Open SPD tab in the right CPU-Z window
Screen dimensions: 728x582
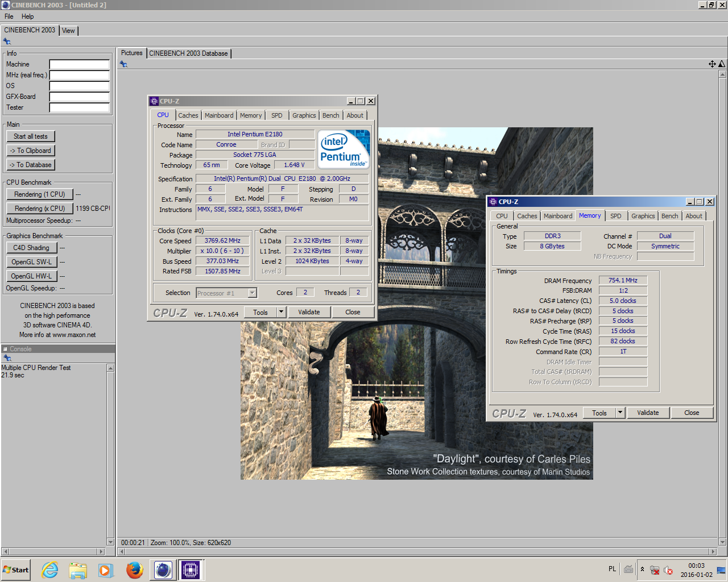[x=616, y=216]
